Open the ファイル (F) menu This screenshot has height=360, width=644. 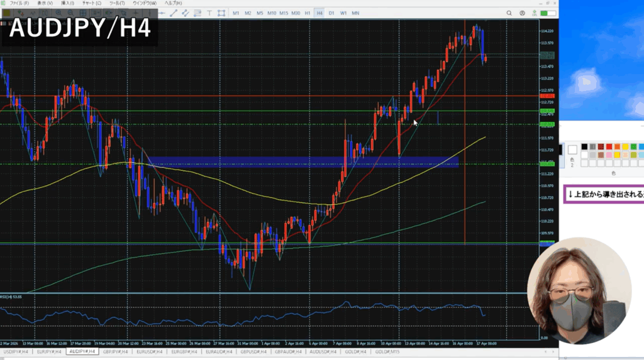19,3
